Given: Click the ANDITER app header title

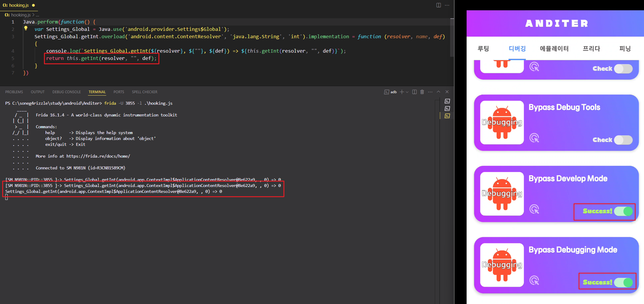Looking at the screenshot, I should 557,24.
